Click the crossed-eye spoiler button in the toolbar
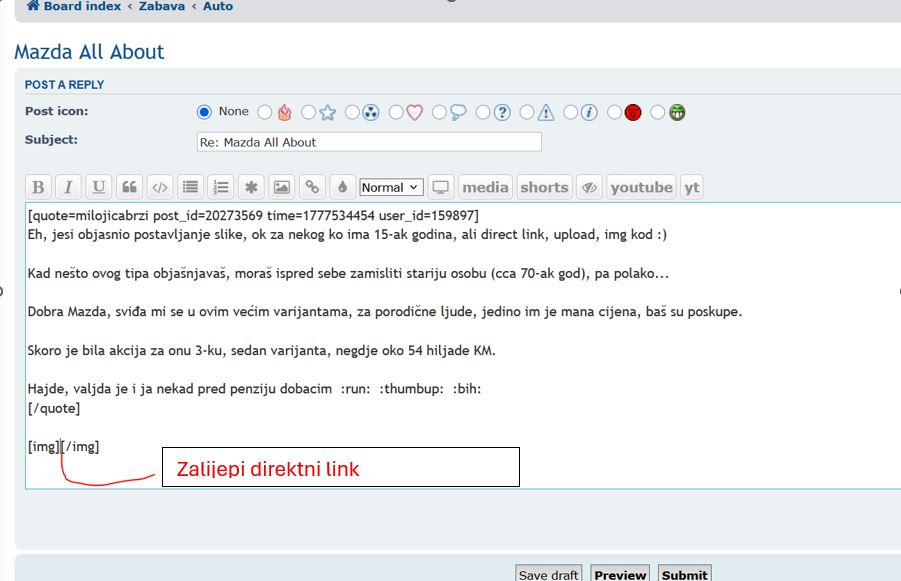Image resolution: width=901 pixels, height=581 pixels. (589, 187)
